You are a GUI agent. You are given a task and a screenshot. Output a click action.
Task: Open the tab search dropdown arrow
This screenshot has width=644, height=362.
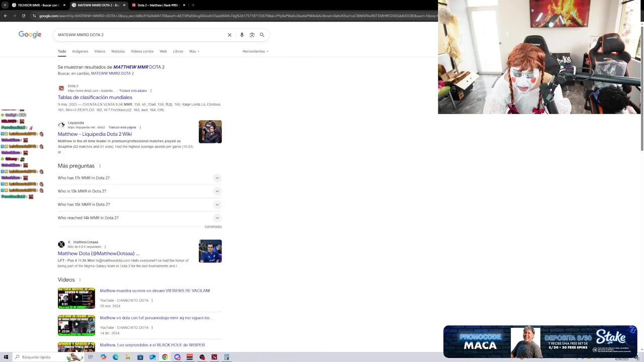[x=6, y=5]
